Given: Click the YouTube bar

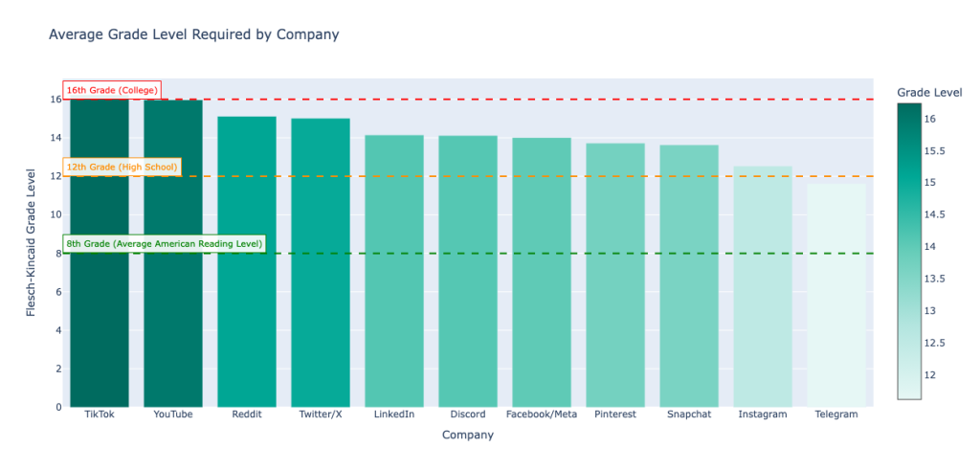Looking at the screenshot, I should [173, 287].
